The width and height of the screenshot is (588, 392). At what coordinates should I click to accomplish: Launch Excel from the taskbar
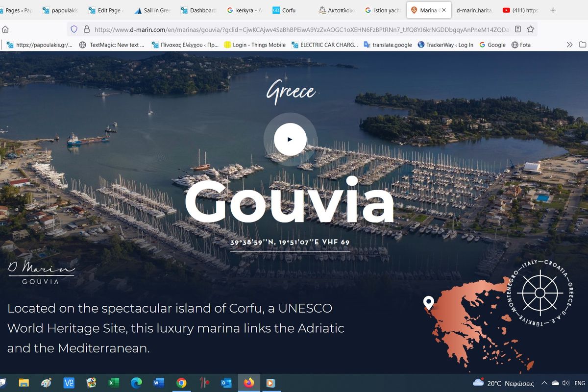click(114, 383)
